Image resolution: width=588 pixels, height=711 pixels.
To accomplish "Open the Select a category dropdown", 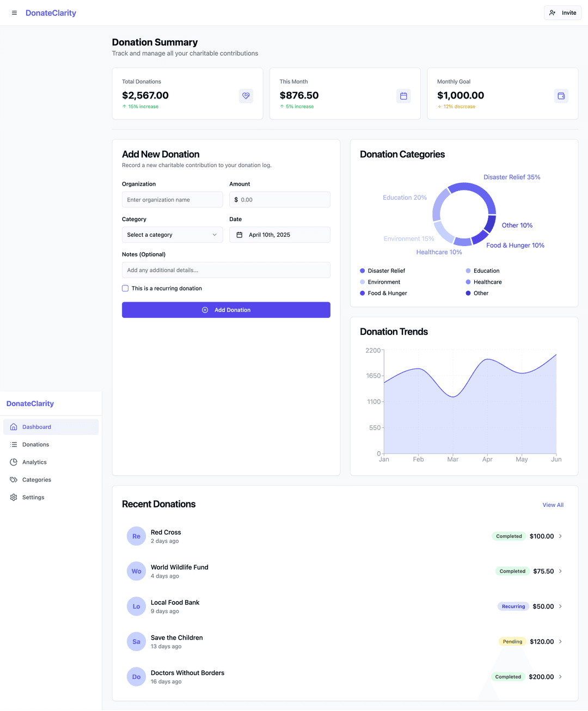I will click(172, 235).
